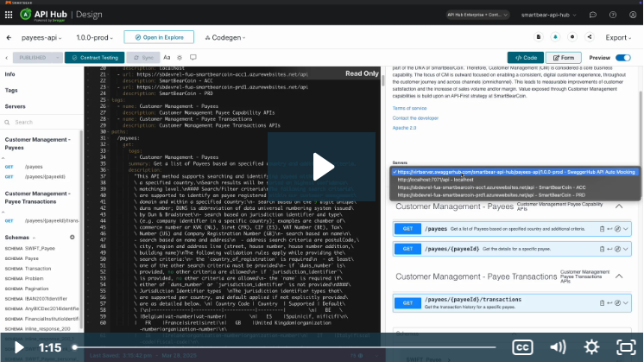Select SwaggerHub API Auto Mocking server option
644x362 pixels.
pos(515,172)
